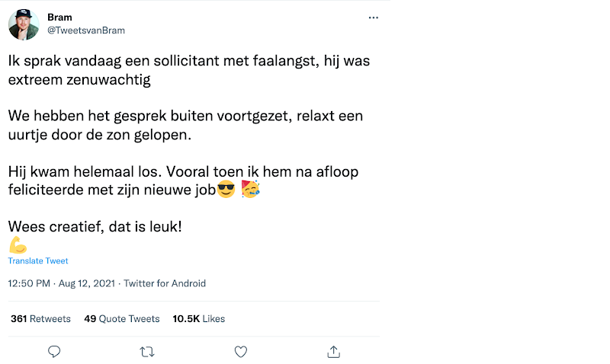610x364 pixels.
Task: Open the Bram display name profile link
Action: click(59, 18)
